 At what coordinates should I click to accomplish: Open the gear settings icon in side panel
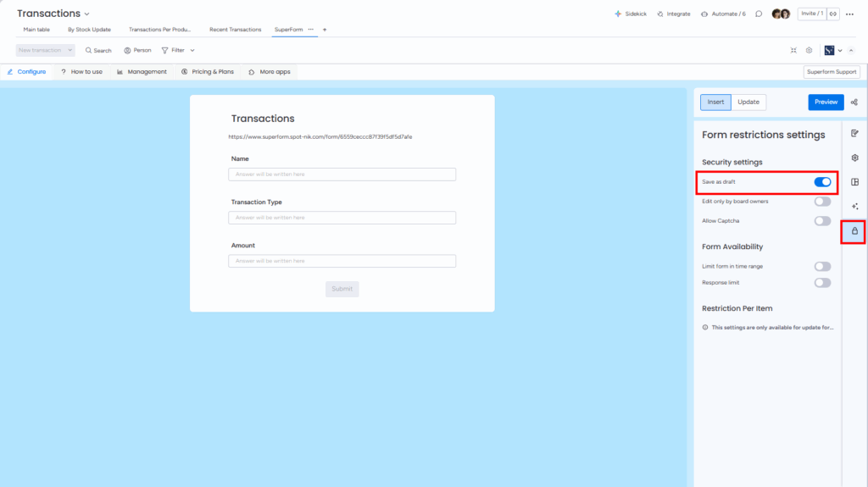[854, 158]
